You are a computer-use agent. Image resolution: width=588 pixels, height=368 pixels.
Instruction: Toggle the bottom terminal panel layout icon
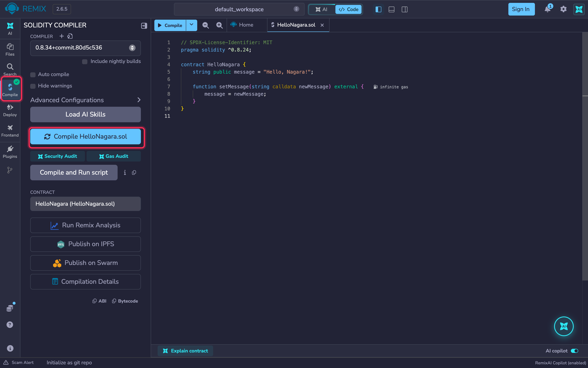(x=391, y=9)
